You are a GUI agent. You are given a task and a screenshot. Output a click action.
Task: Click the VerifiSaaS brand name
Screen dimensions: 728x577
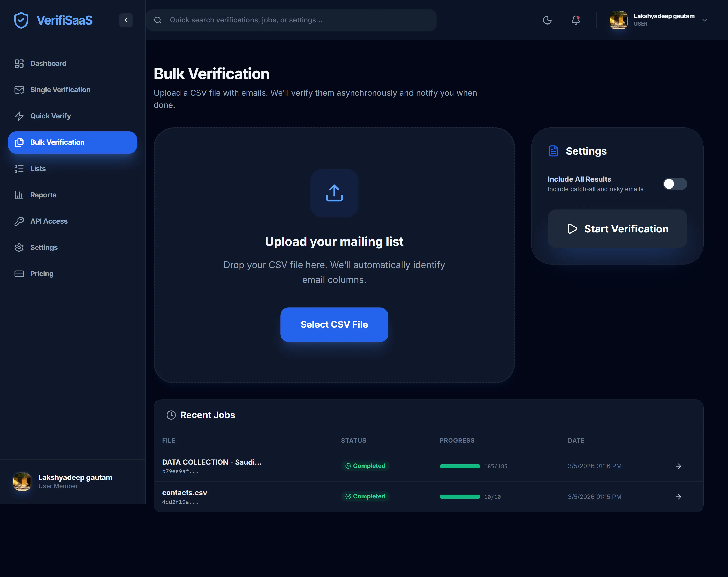(64, 20)
